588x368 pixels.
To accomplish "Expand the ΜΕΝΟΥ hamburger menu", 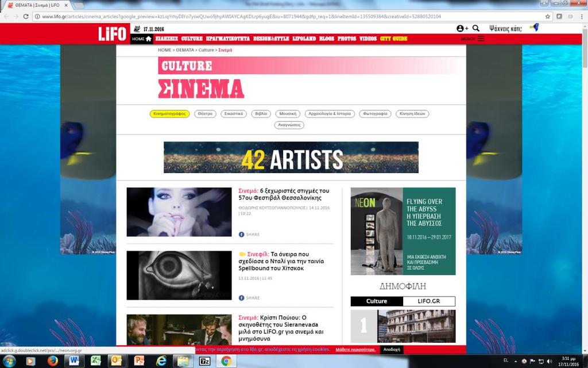I will [473, 39].
